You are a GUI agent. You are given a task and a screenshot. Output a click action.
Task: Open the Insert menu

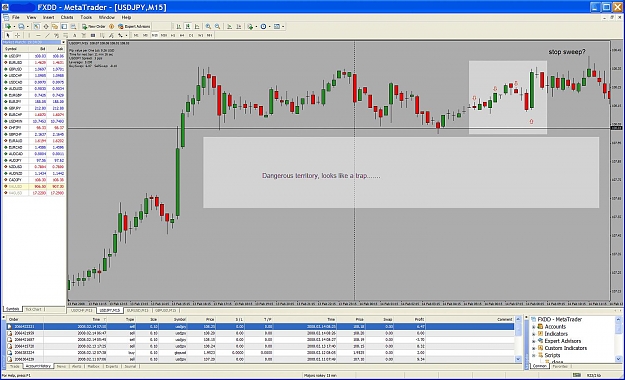(48, 18)
